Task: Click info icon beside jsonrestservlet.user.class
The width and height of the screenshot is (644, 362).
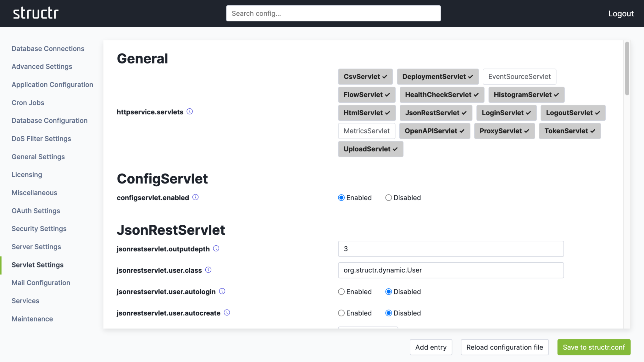Action: (x=208, y=270)
